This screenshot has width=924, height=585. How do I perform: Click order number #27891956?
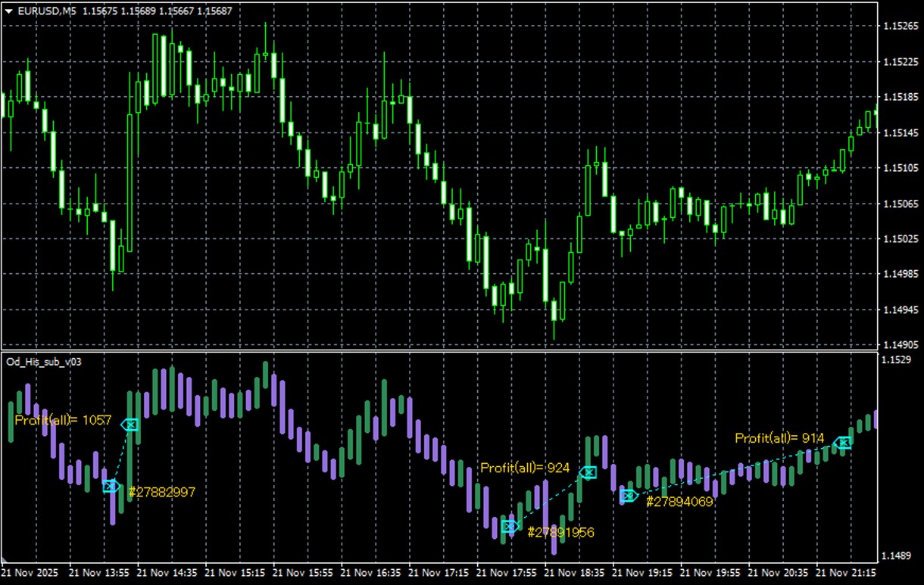pos(560,532)
